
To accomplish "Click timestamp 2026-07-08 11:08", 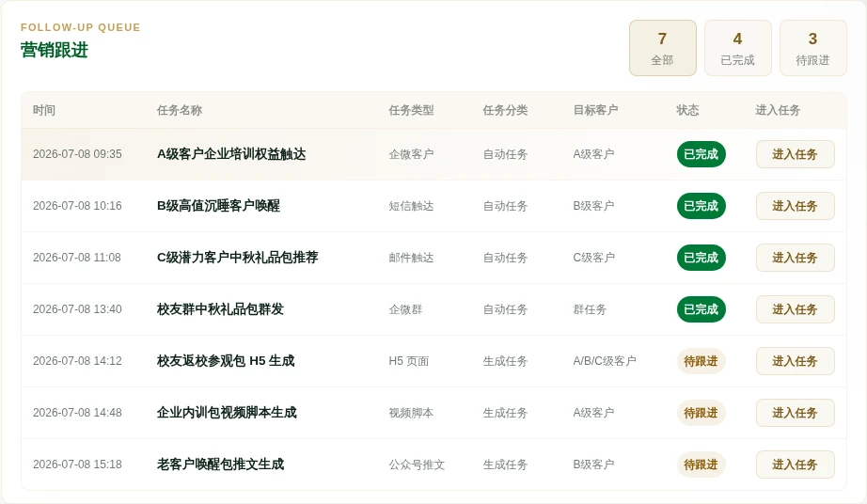I will click(x=77, y=258).
